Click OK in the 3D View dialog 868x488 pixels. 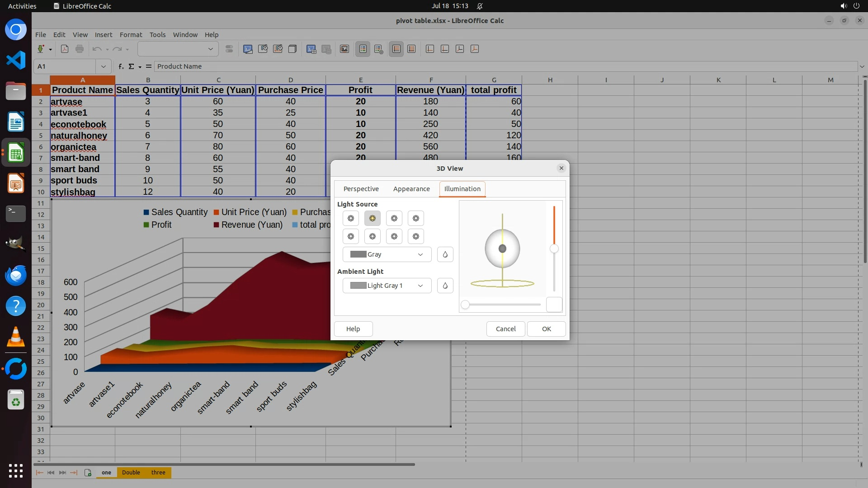(546, 329)
